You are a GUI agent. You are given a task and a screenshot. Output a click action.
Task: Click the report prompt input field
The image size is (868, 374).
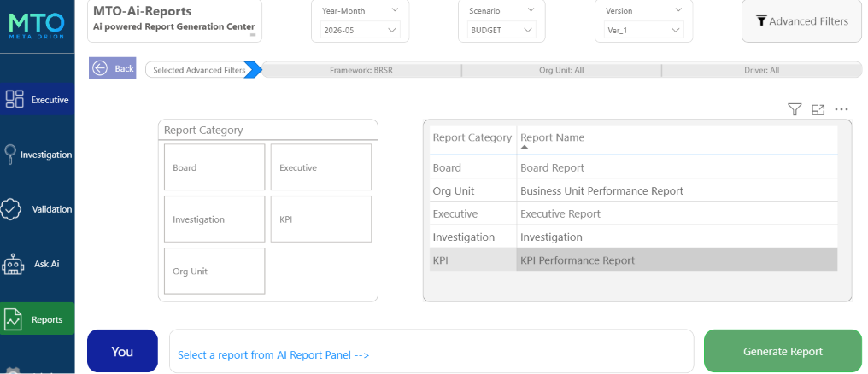[431, 351]
